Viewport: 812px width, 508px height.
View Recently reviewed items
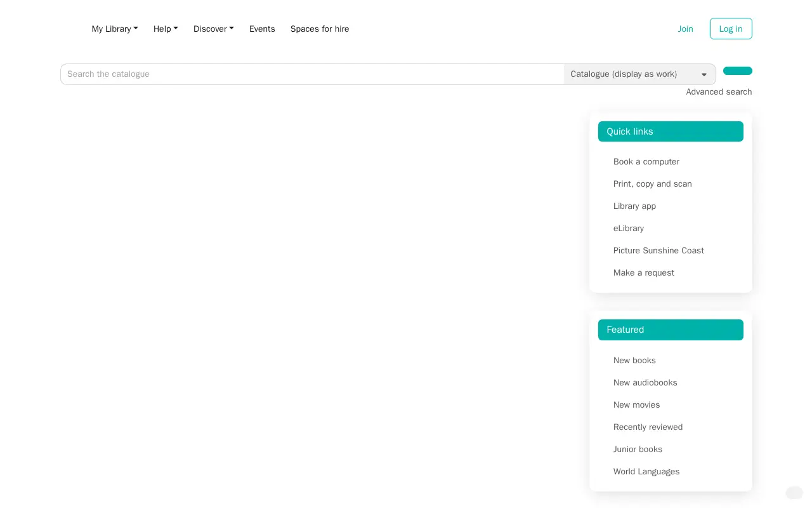click(x=648, y=427)
